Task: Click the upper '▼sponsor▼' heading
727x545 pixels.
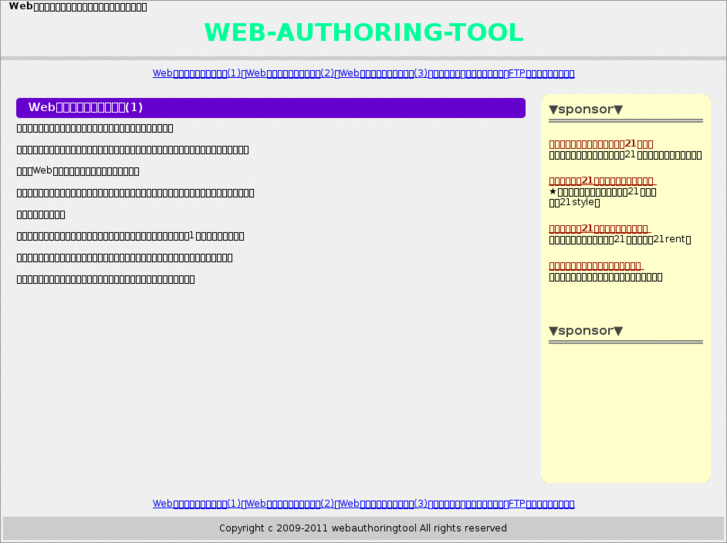Action: pyautogui.click(x=586, y=109)
